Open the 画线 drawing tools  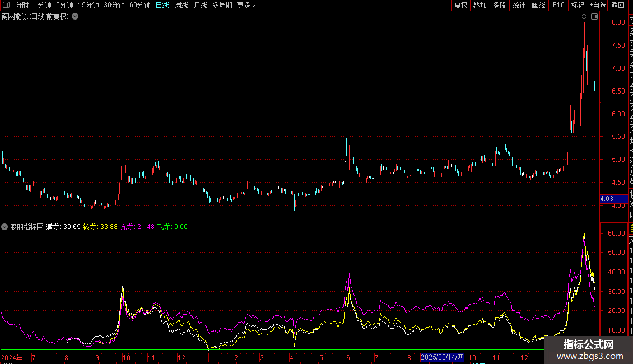coord(538,5)
